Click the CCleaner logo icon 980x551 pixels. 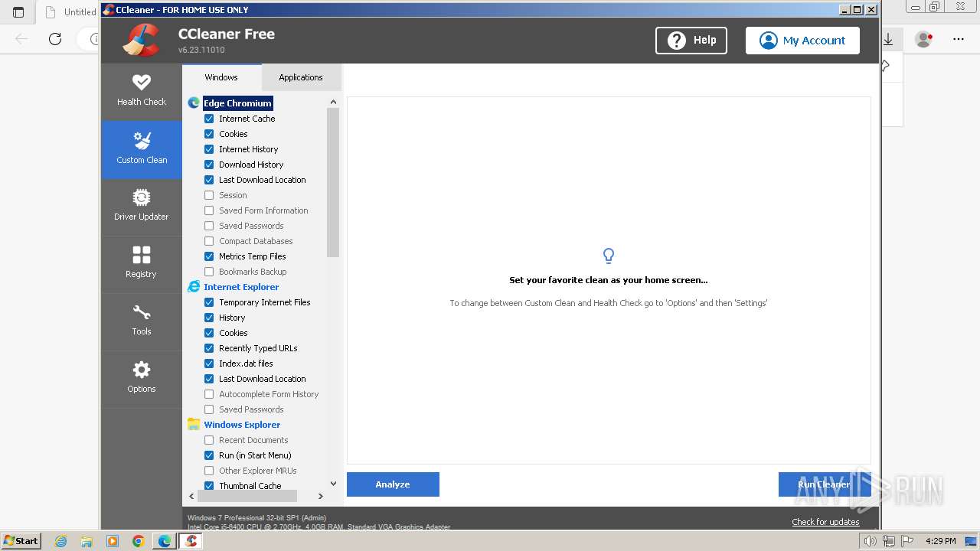pyautogui.click(x=141, y=40)
